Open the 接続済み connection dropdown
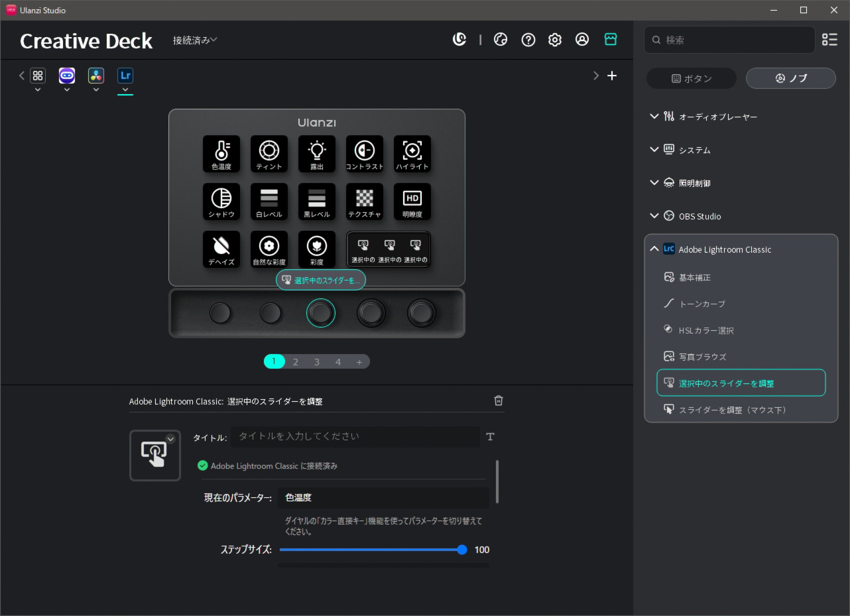The width and height of the screenshot is (850, 616). coord(195,40)
